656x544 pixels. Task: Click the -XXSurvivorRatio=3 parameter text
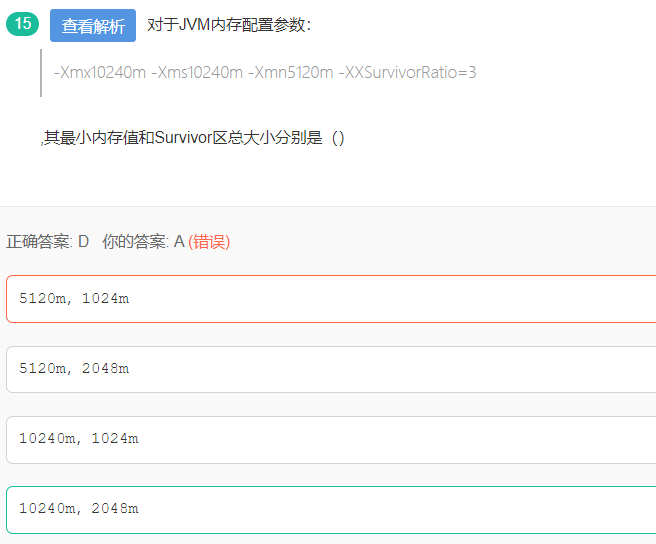click(408, 72)
